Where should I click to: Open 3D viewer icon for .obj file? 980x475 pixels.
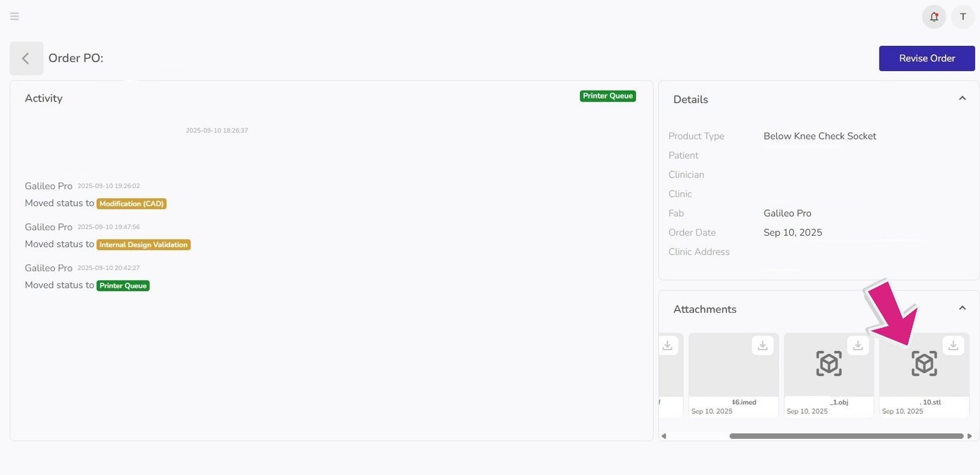829,364
